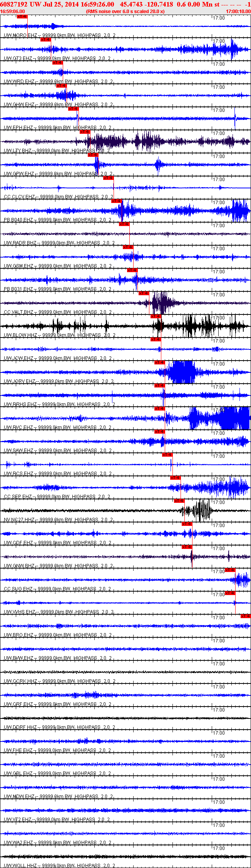This screenshot has width=251, height=868.
Task: Click the end time '17:00:10.00'
Action: pyautogui.click(x=238, y=12)
